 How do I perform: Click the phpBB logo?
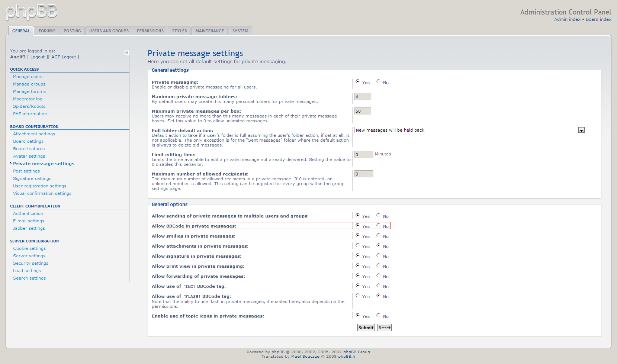(x=32, y=12)
